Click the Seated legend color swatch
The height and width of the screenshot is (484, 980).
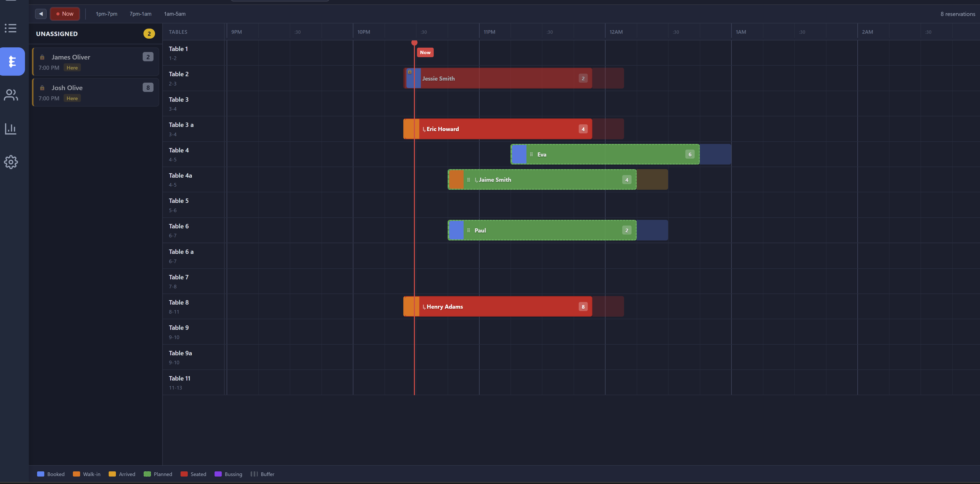pyautogui.click(x=184, y=474)
